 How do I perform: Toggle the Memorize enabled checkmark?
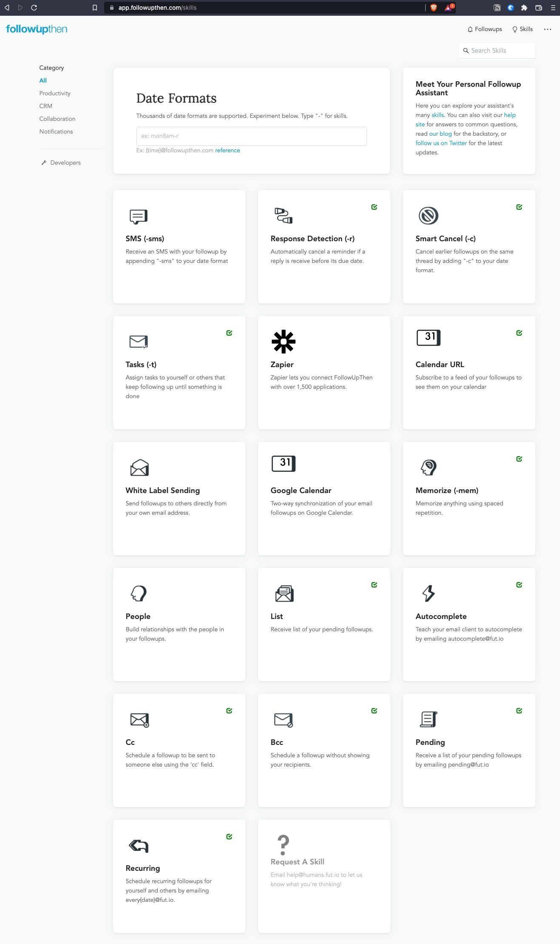click(x=519, y=459)
